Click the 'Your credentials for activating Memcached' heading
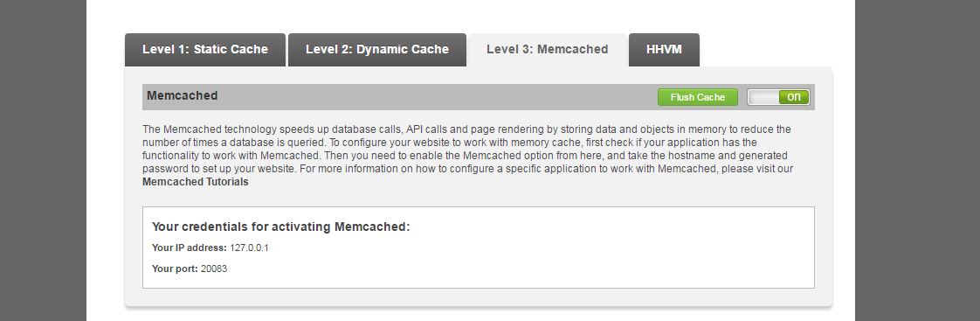Viewport: 980px width, 321px height. coord(280,227)
